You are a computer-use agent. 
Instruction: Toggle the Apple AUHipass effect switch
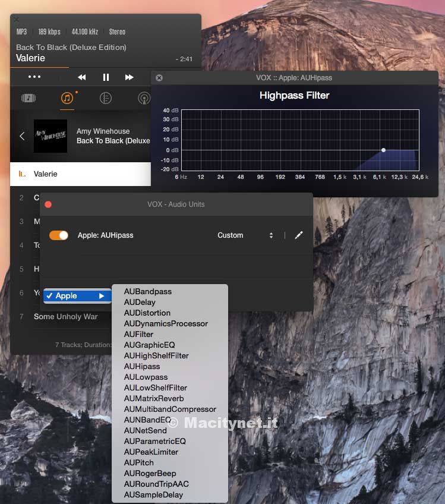58,235
